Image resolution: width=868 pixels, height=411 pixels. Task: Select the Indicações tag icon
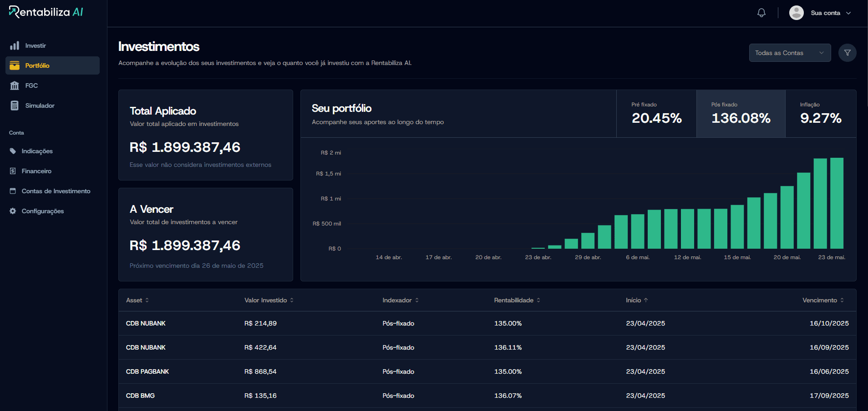[13, 151]
